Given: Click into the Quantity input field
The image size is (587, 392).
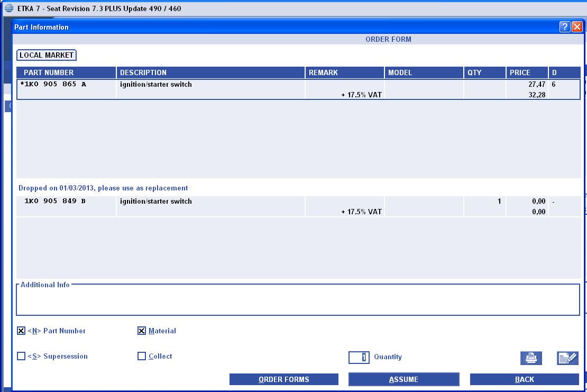Looking at the screenshot, I should 359,357.
